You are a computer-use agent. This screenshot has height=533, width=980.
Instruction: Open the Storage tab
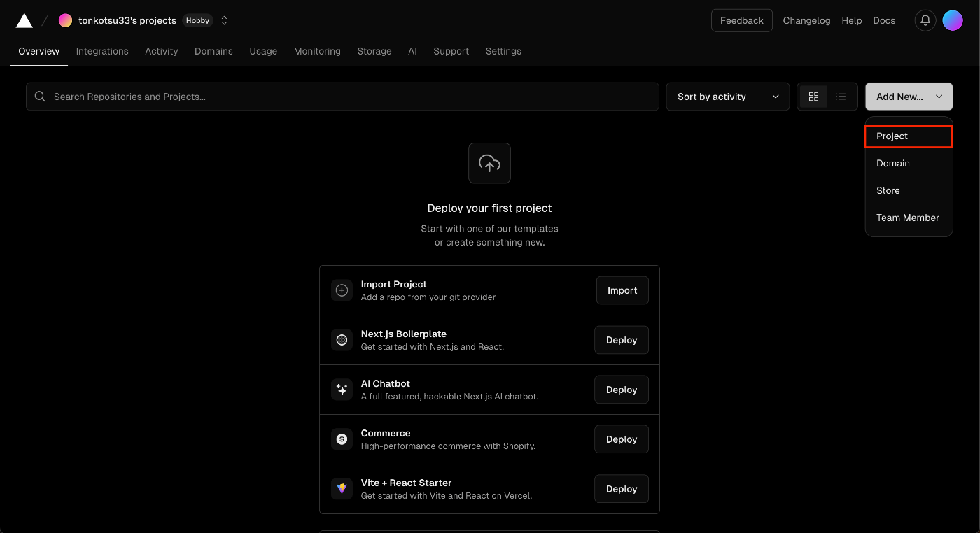(x=374, y=51)
